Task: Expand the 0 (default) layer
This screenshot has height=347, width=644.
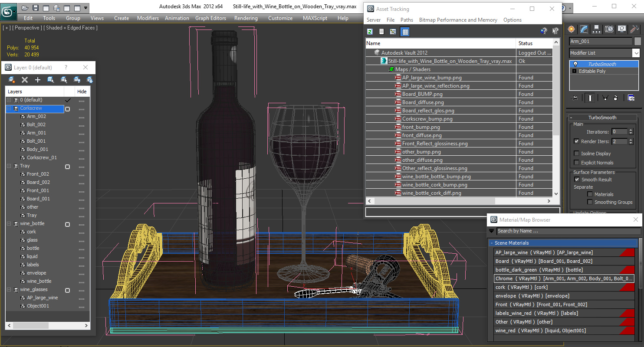Action: [9, 100]
